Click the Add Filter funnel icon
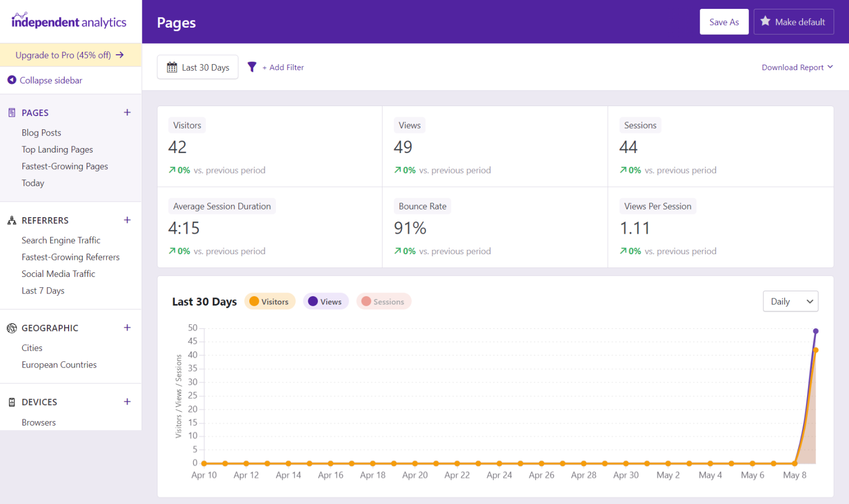 pyautogui.click(x=252, y=67)
